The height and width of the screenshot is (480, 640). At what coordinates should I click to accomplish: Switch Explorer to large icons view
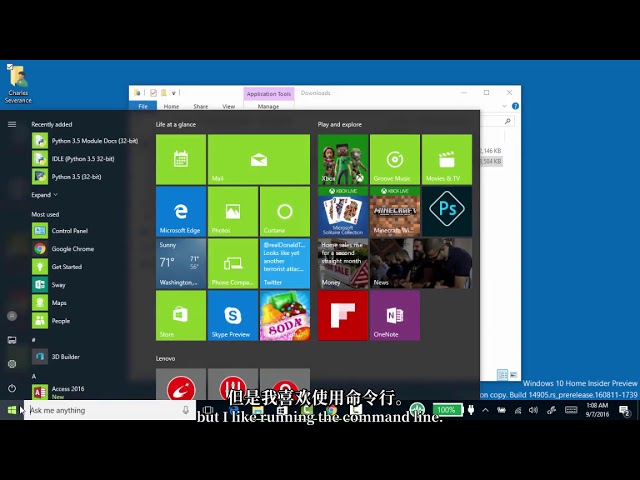coord(513,375)
